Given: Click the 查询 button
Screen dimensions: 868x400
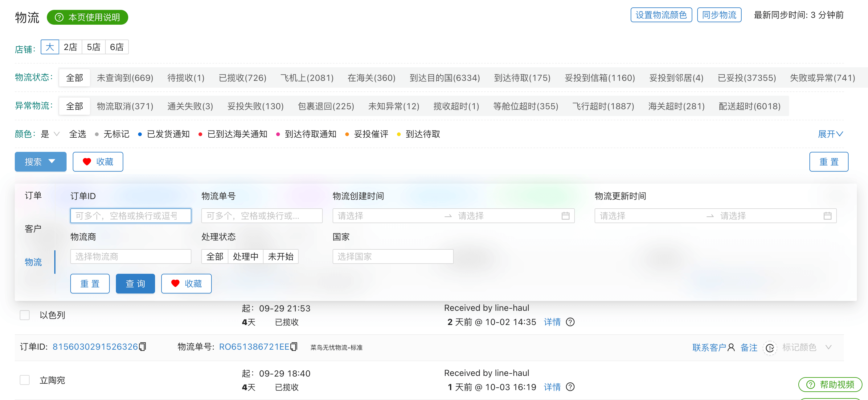Looking at the screenshot, I should coord(135,284).
